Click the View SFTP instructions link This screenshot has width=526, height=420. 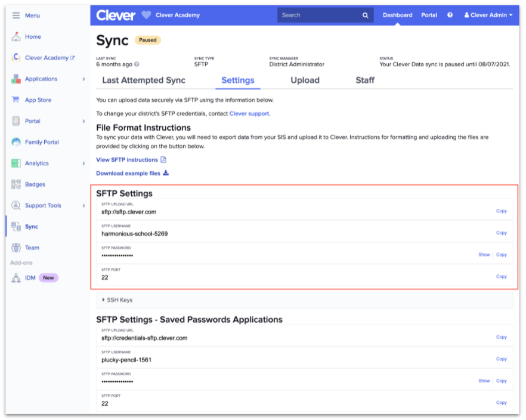pyautogui.click(x=126, y=159)
